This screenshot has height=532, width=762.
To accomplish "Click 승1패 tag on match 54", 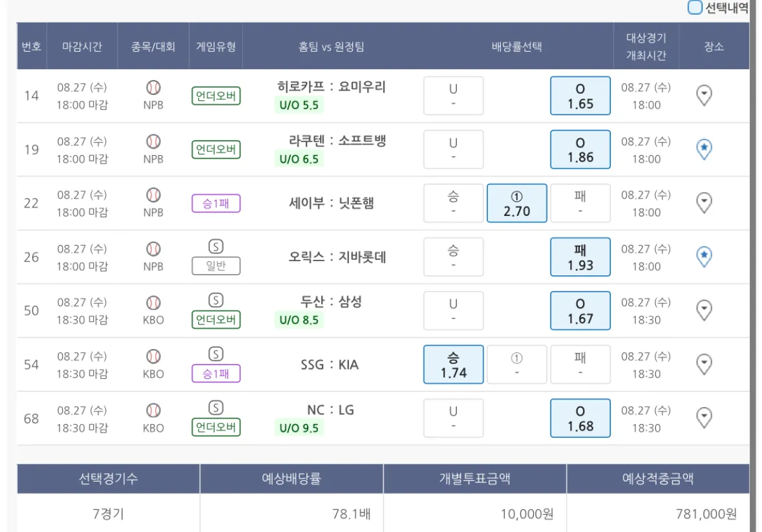I will coord(216,374).
